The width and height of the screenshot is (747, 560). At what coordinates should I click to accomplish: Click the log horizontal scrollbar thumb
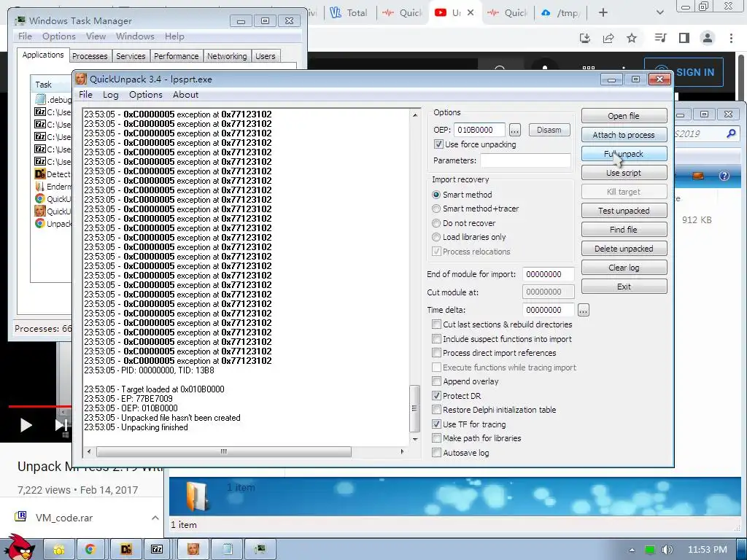(223, 451)
